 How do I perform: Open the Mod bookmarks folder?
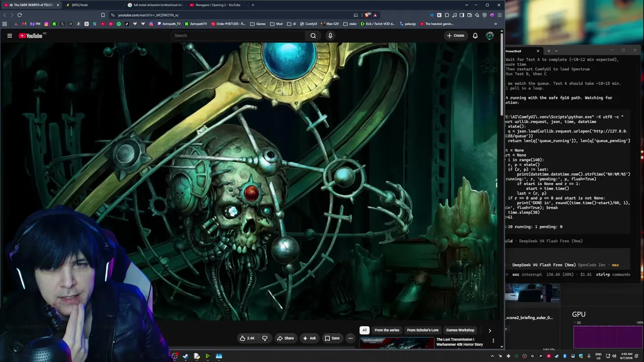point(276,24)
